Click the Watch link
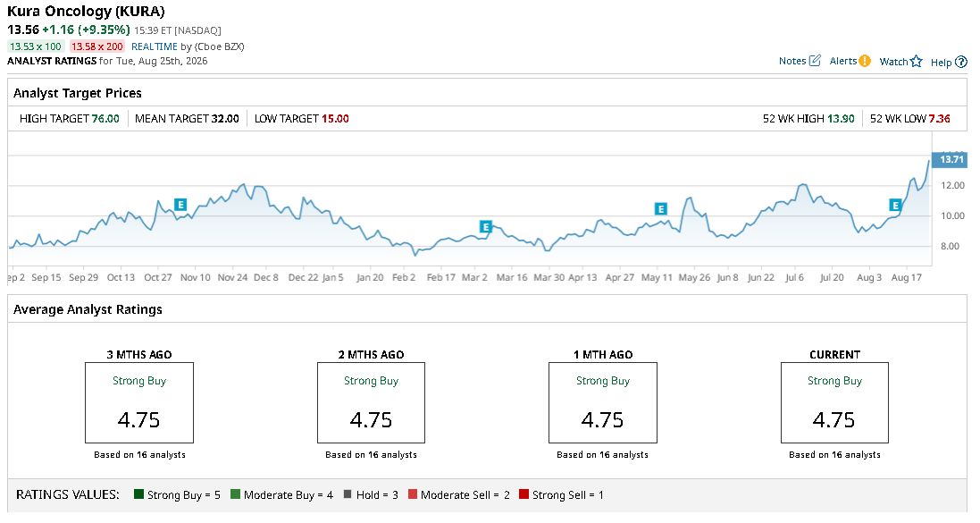Viewport: 980px width, 523px height. click(893, 62)
